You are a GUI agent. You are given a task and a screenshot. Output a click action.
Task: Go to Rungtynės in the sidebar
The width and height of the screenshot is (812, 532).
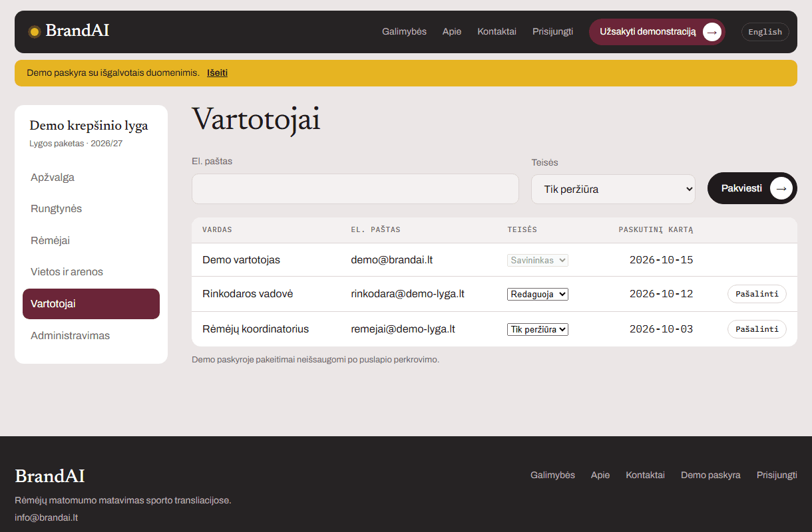91,209
